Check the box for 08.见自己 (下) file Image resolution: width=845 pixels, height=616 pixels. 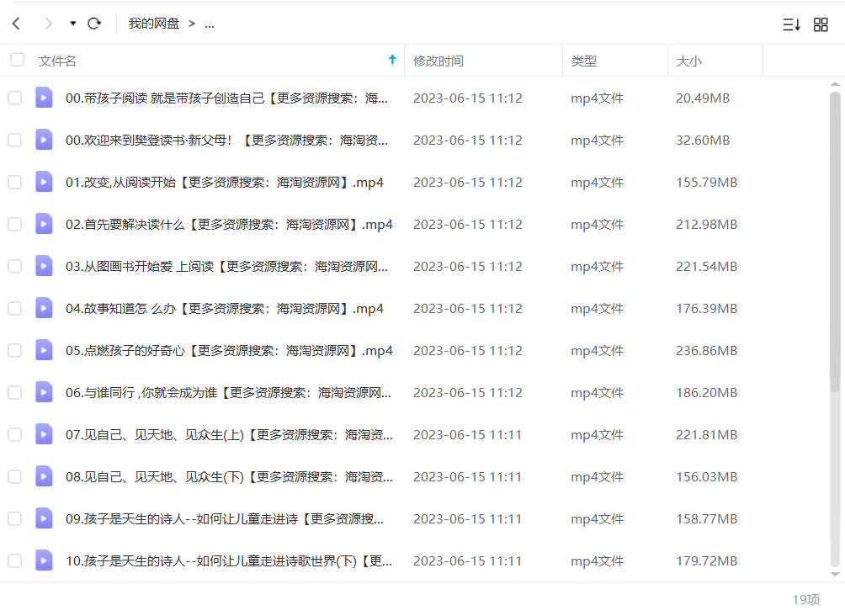click(14, 476)
